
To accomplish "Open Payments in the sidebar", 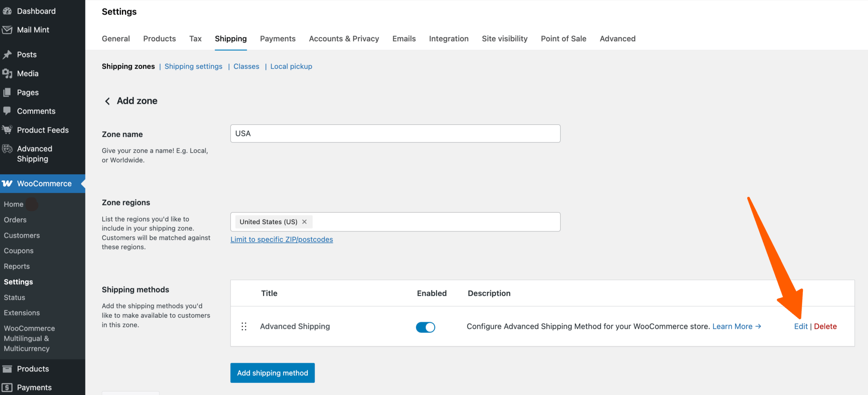I will pyautogui.click(x=34, y=387).
